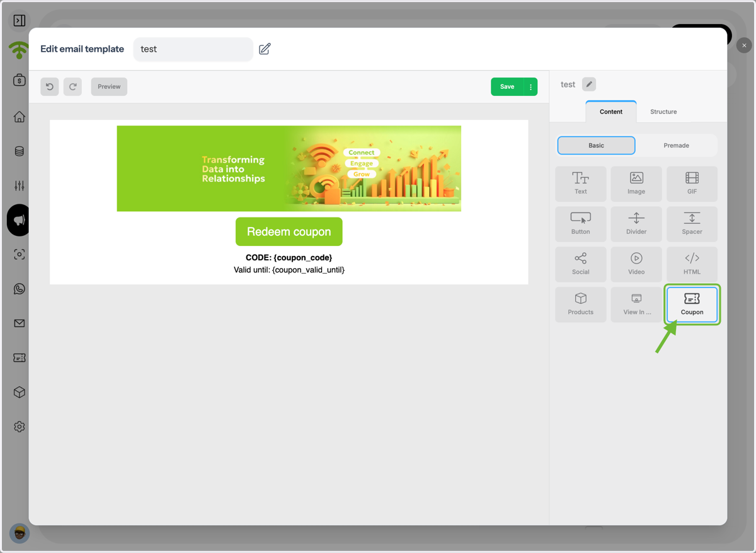Select the banner image in the email

point(289,168)
